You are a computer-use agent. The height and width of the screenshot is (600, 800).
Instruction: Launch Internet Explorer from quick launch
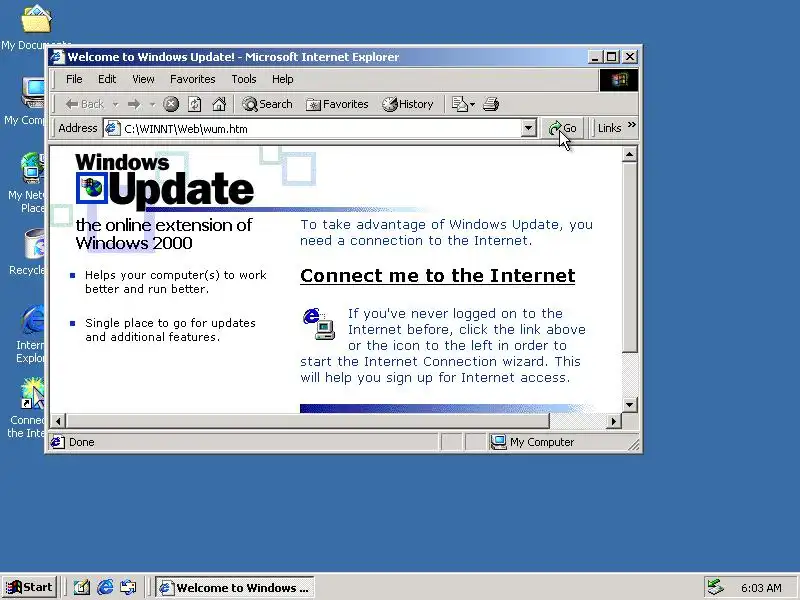pyautogui.click(x=105, y=587)
